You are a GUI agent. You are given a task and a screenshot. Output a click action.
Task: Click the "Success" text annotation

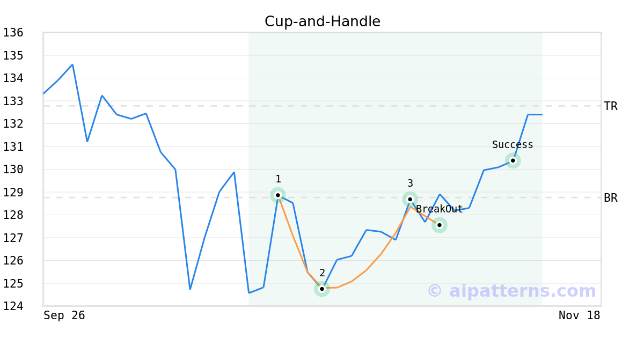513,145
